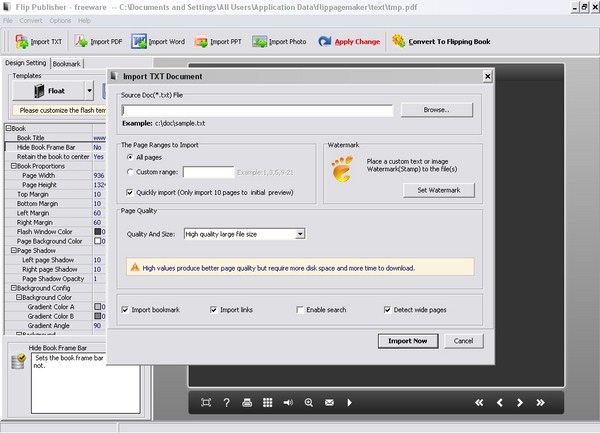Toggle the Quickly import checkbox
The width and height of the screenshot is (600, 433).
130,192
